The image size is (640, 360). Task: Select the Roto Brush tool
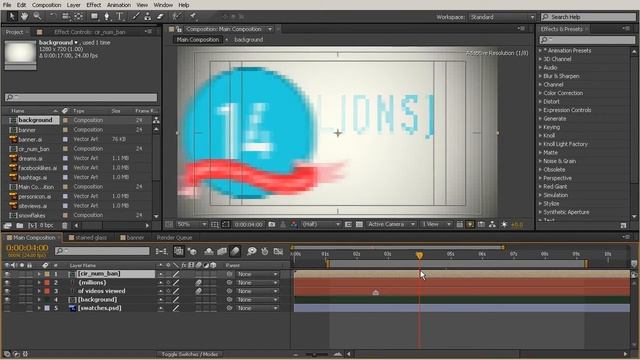pyautogui.click(x=176, y=16)
